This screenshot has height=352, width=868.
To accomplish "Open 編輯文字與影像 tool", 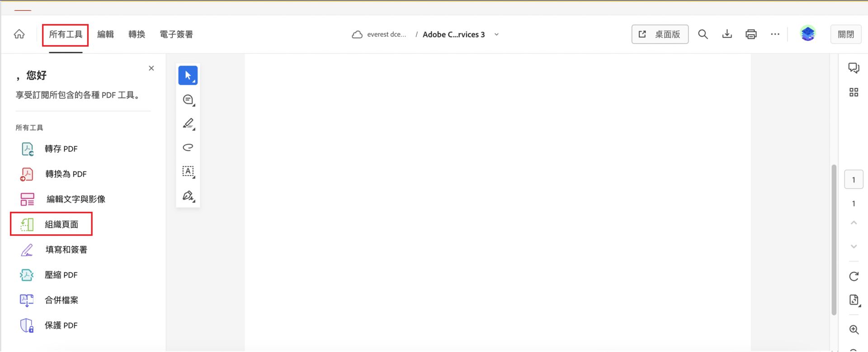I will click(x=63, y=199).
